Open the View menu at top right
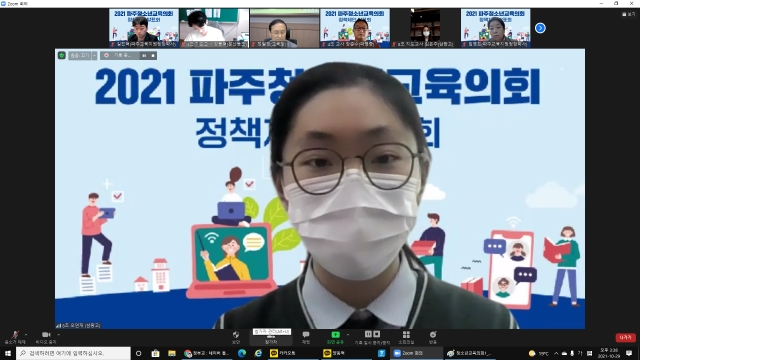Screen dimensions: 764x360 [x=629, y=14]
